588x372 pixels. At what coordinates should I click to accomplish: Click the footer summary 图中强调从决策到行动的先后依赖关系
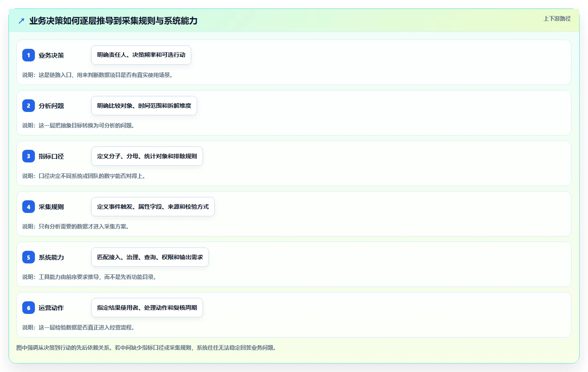(x=146, y=348)
